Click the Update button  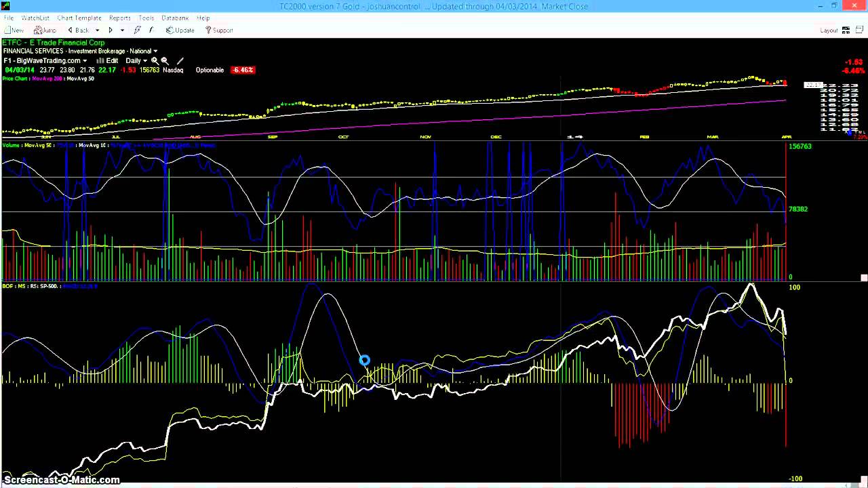pyautogui.click(x=180, y=30)
